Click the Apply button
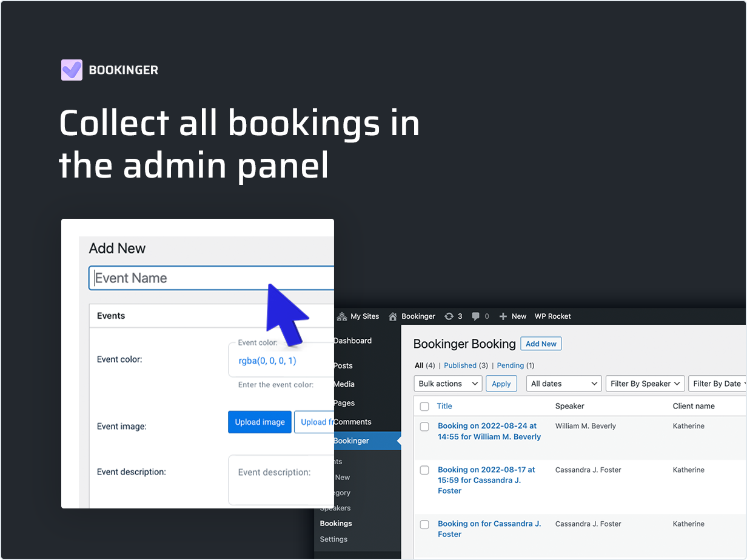Image resolution: width=747 pixels, height=560 pixels. (x=501, y=384)
